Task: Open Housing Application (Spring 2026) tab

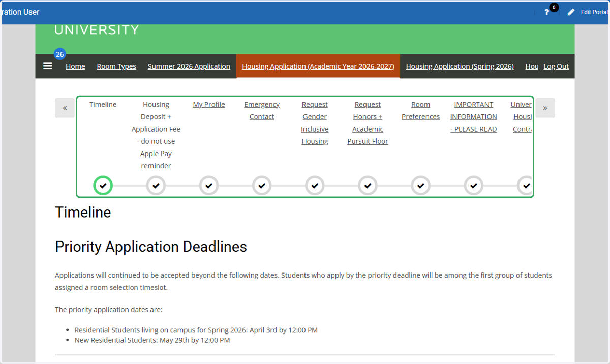Action: point(460,66)
